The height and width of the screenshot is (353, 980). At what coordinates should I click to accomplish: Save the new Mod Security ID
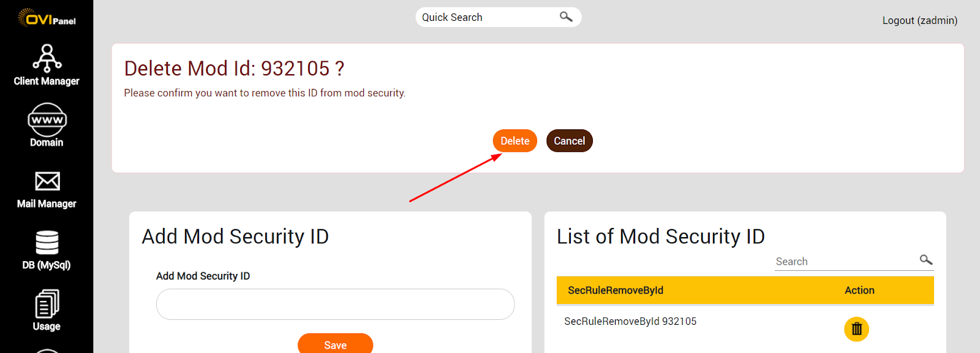coord(335,344)
